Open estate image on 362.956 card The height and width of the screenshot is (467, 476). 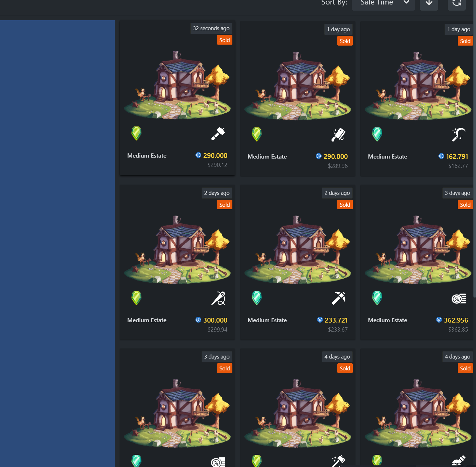click(x=418, y=250)
